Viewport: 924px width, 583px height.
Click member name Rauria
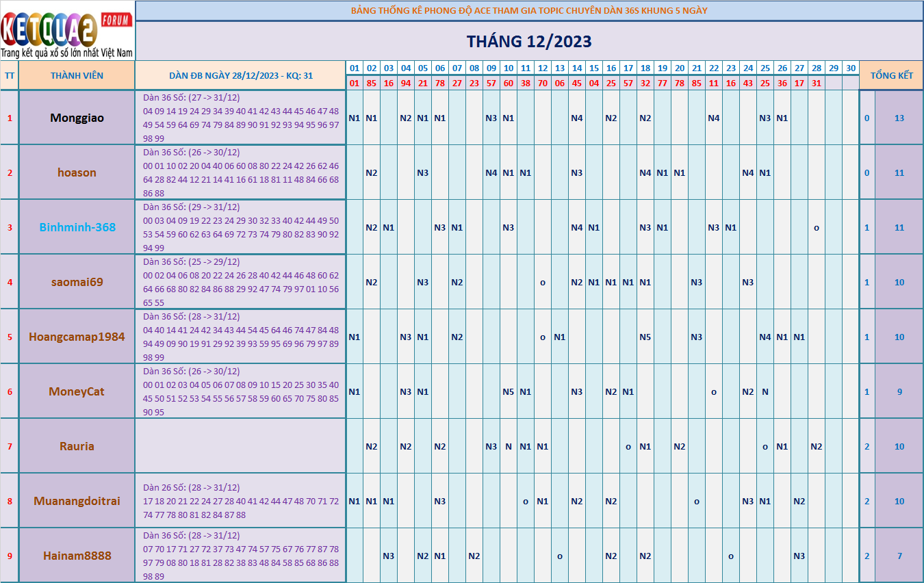pyautogui.click(x=77, y=446)
